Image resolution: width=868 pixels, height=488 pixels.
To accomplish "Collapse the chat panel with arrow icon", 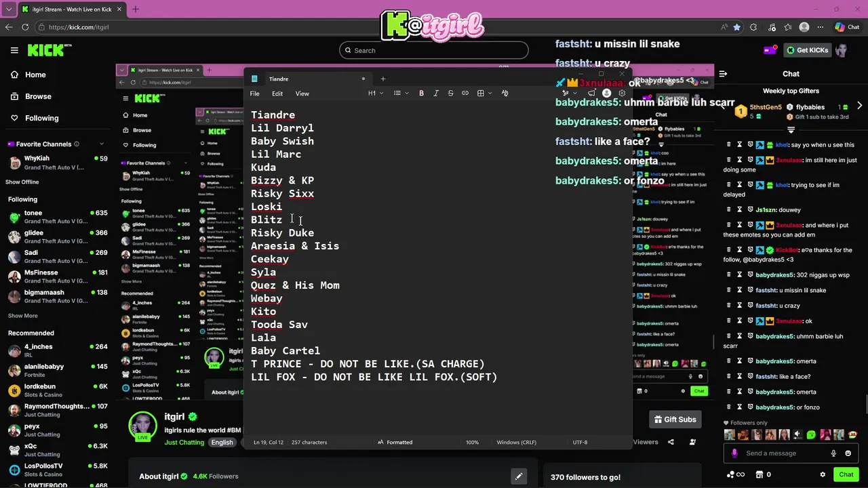I will 723,74.
